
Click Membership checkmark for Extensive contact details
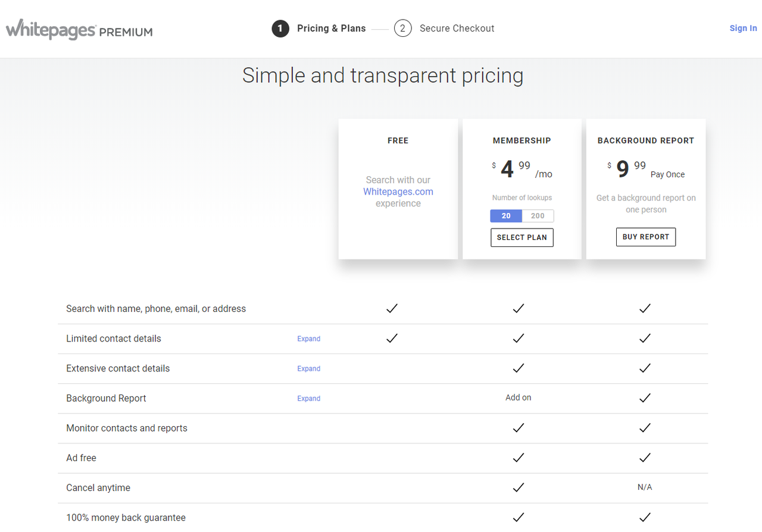coord(519,368)
